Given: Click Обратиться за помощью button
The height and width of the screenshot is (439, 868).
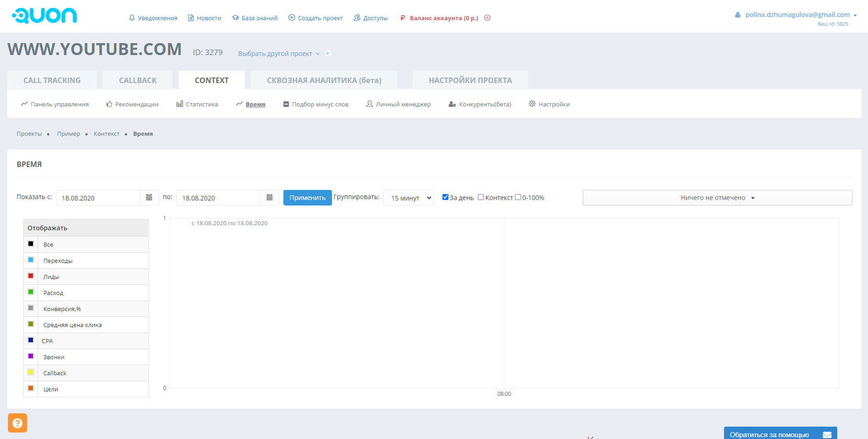Looking at the screenshot, I should click(x=780, y=433).
